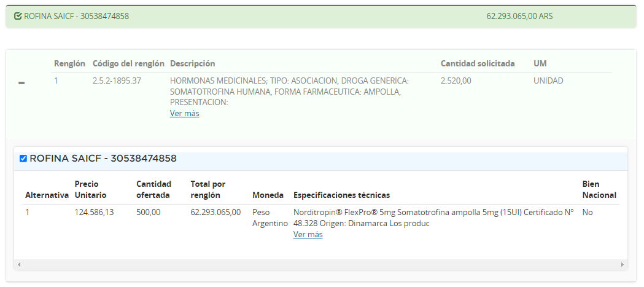
Task: Select the 62.293.065,00 ARS total in header
Action: coord(519,16)
